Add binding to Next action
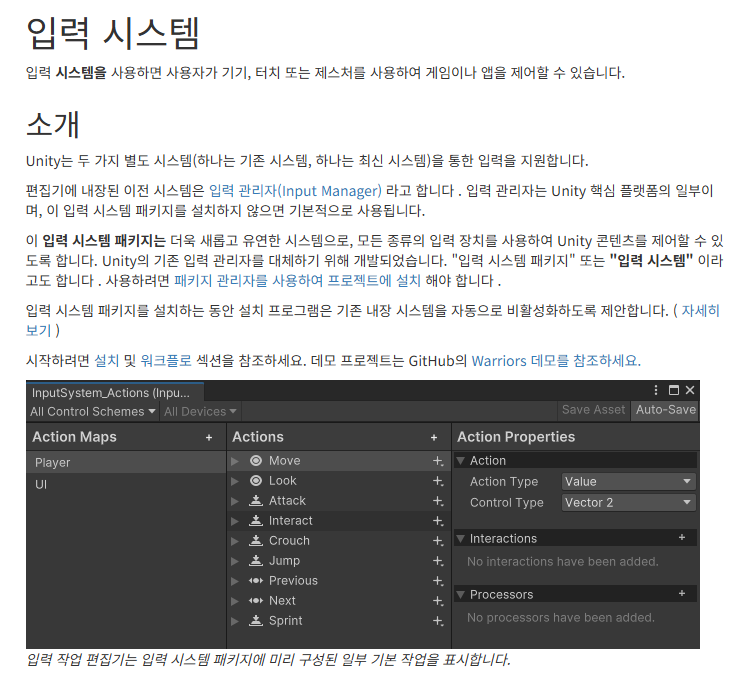The width and height of the screenshot is (738, 677). coord(438,601)
